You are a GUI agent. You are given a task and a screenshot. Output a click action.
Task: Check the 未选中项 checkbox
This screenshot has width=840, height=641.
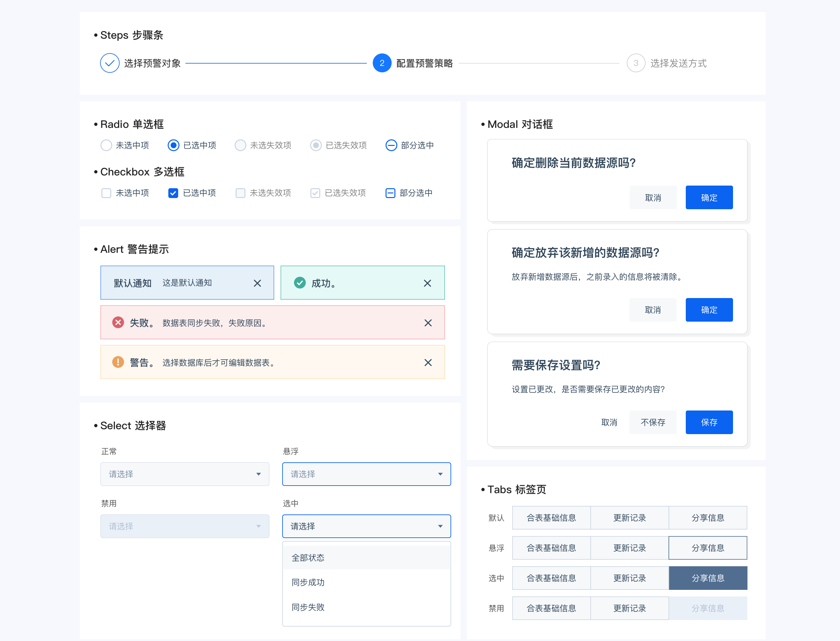pyautogui.click(x=106, y=193)
